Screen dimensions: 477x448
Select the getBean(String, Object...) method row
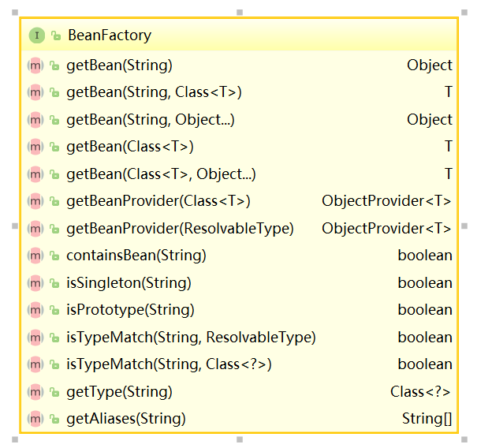(x=150, y=120)
